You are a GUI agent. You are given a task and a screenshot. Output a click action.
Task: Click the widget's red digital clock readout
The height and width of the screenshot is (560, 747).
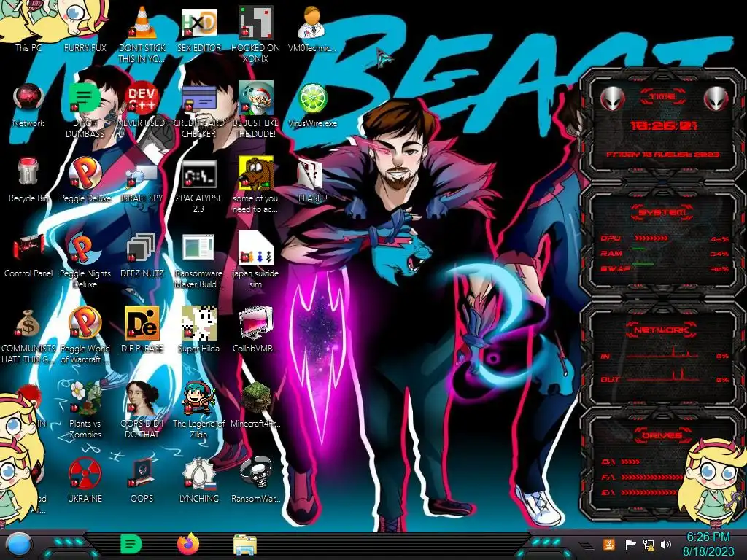coord(663,125)
